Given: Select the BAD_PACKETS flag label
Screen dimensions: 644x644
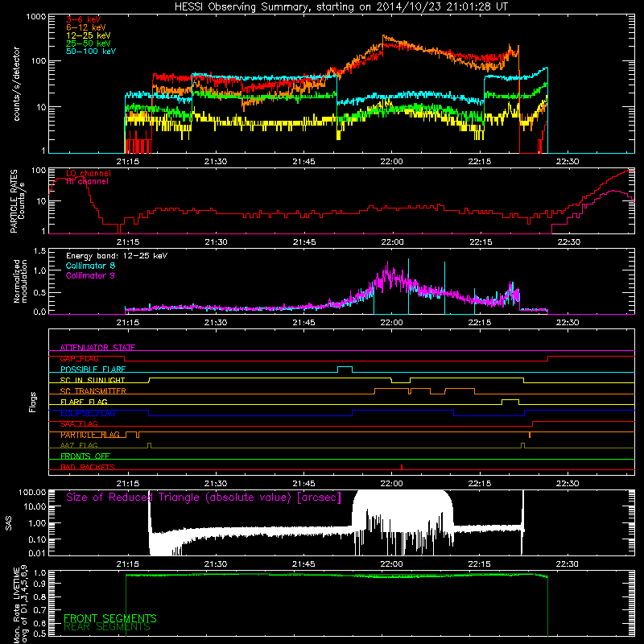Looking at the screenshot, I should coord(88,468).
